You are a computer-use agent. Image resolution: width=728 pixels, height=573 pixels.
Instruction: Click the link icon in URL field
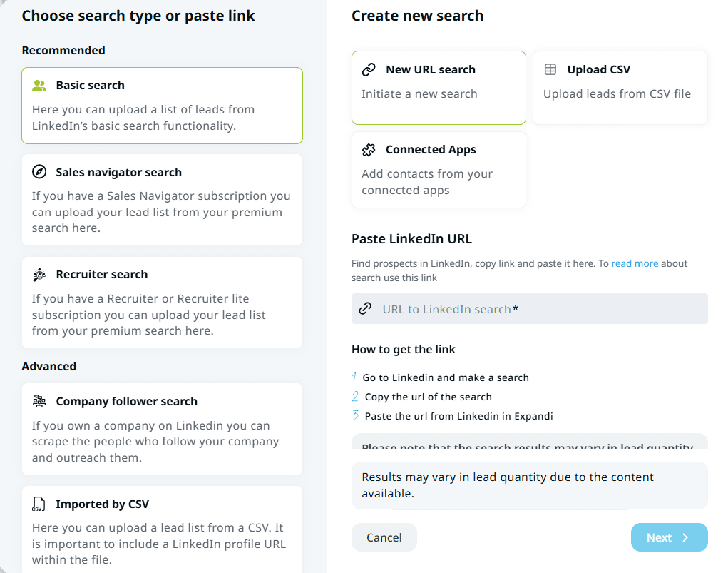coord(365,309)
